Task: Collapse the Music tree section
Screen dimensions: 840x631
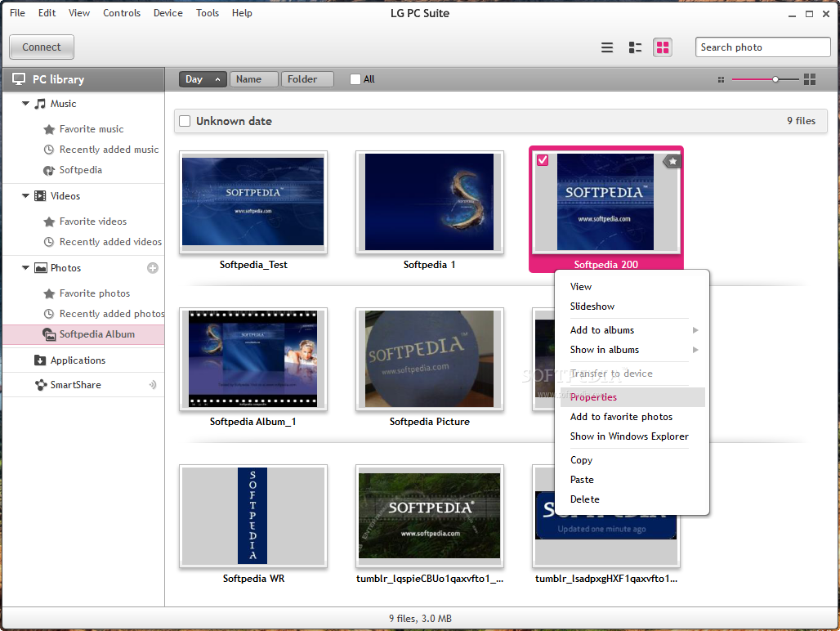Action: (25, 103)
